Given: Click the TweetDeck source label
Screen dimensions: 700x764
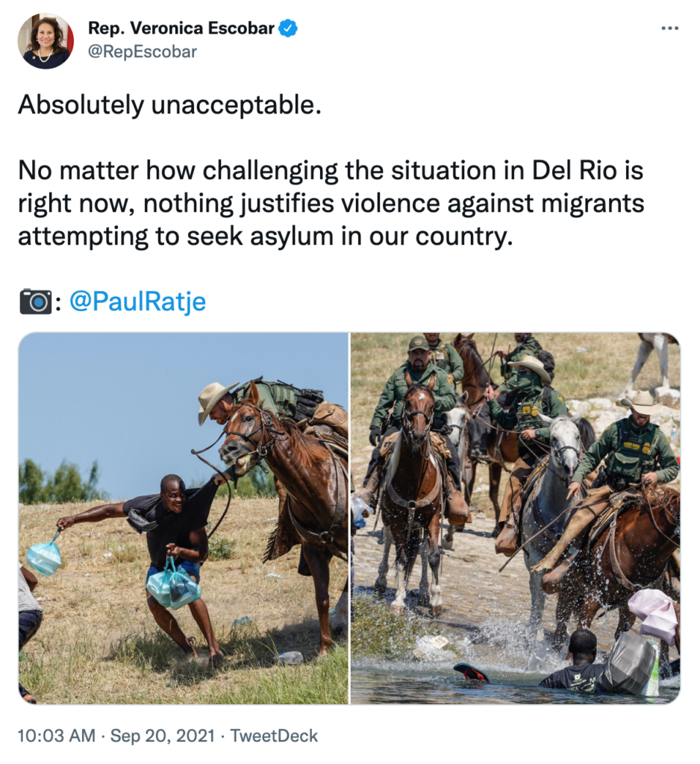Looking at the screenshot, I should 273,735.
